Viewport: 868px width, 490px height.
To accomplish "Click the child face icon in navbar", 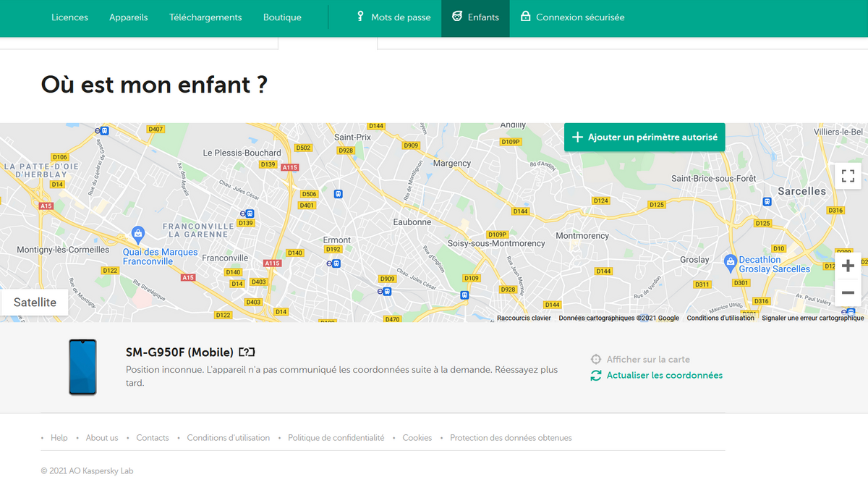I will point(456,17).
